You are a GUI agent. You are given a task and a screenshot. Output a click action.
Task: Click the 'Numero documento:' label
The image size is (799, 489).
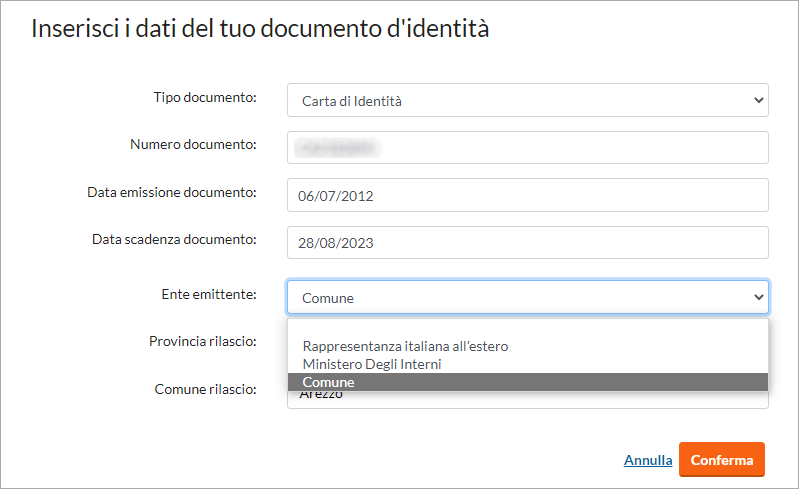click(x=193, y=145)
